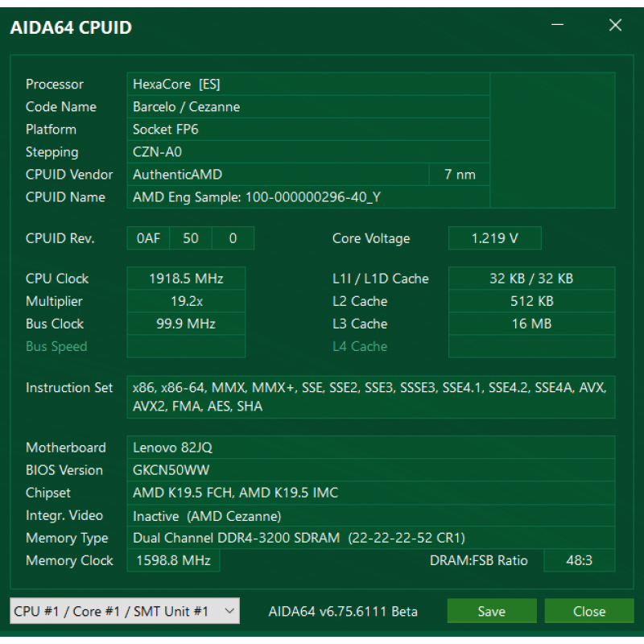Image resolution: width=644 pixels, height=644 pixels.
Task: Open the CPU #1 / Core #1 dropdown
Action: pos(125,611)
